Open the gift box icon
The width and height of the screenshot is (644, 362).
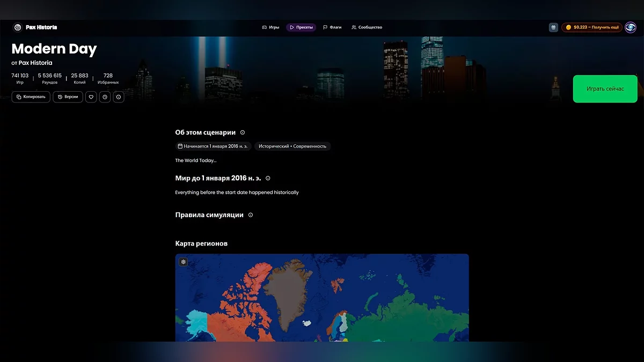(553, 27)
